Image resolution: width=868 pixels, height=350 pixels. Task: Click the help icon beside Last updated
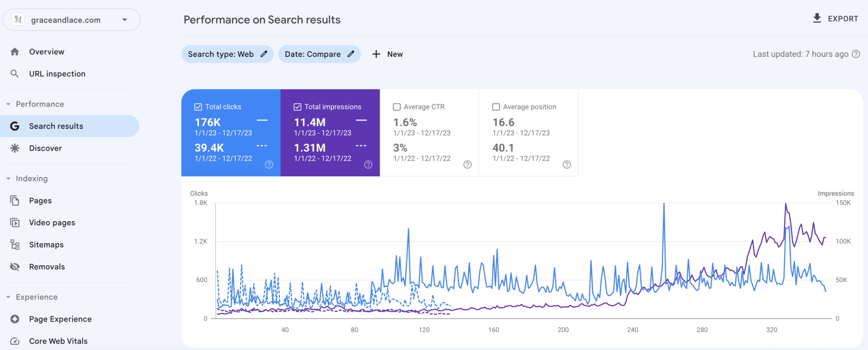[x=856, y=54]
